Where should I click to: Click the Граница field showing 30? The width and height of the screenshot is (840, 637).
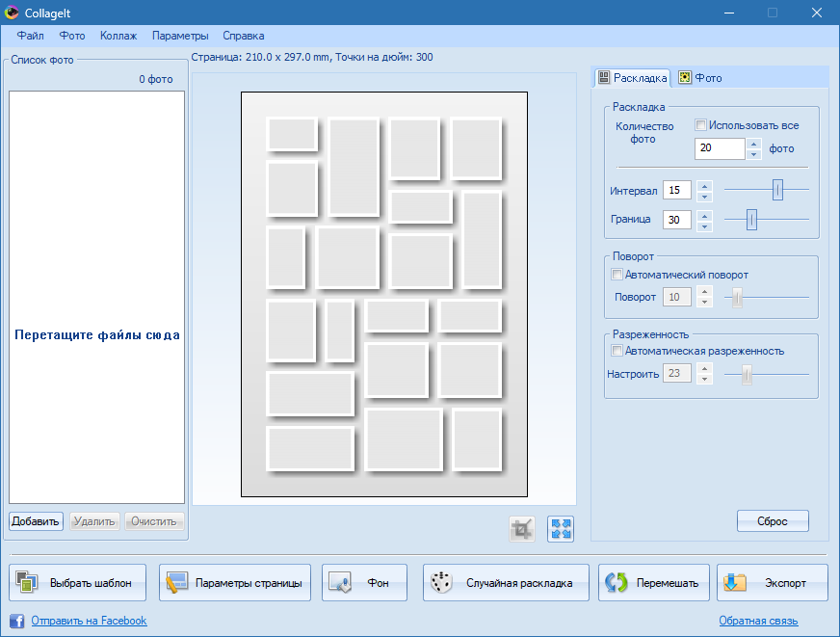[x=676, y=220]
